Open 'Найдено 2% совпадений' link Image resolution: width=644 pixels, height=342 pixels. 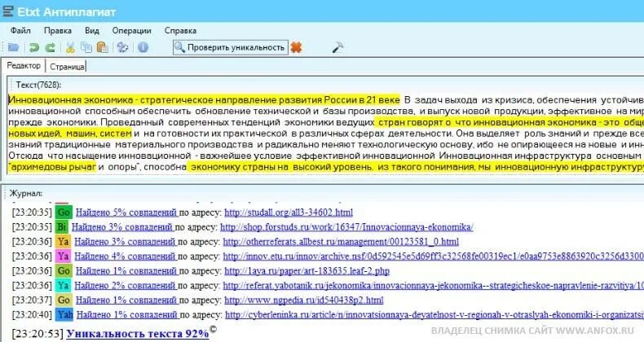pos(125,286)
